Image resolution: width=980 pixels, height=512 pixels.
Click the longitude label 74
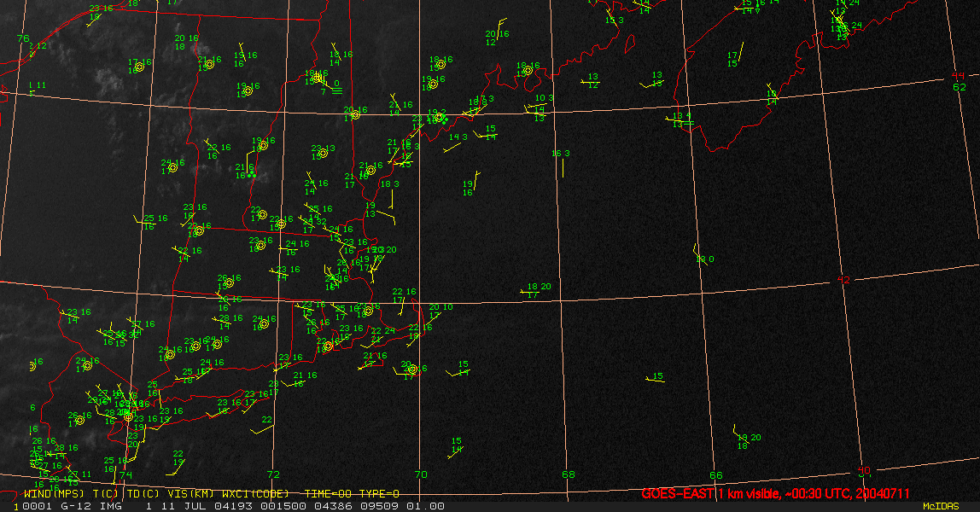coord(126,475)
